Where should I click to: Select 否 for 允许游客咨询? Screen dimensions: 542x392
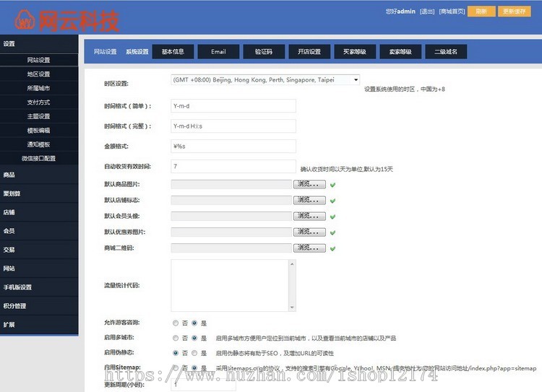click(176, 323)
